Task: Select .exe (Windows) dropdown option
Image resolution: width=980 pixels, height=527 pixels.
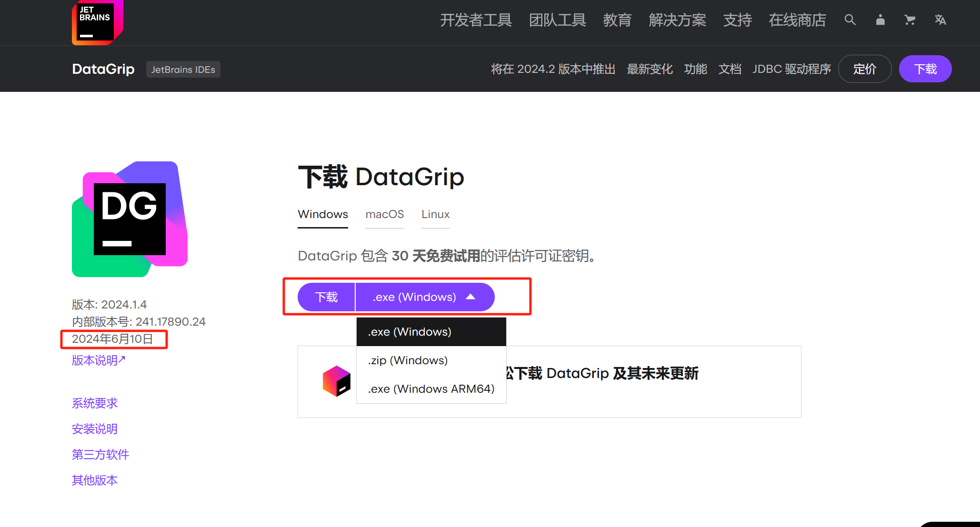Action: [431, 332]
